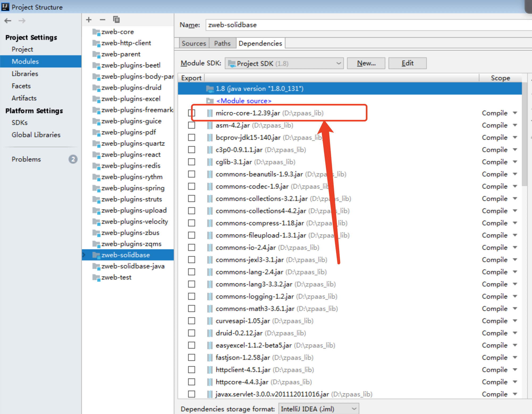Click the copy module icon

[116, 20]
